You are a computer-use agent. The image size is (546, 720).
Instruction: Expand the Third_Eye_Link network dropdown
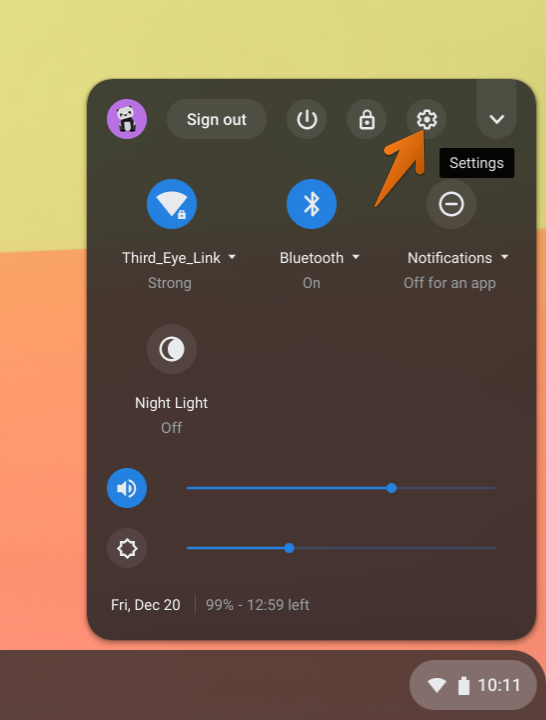click(x=232, y=257)
